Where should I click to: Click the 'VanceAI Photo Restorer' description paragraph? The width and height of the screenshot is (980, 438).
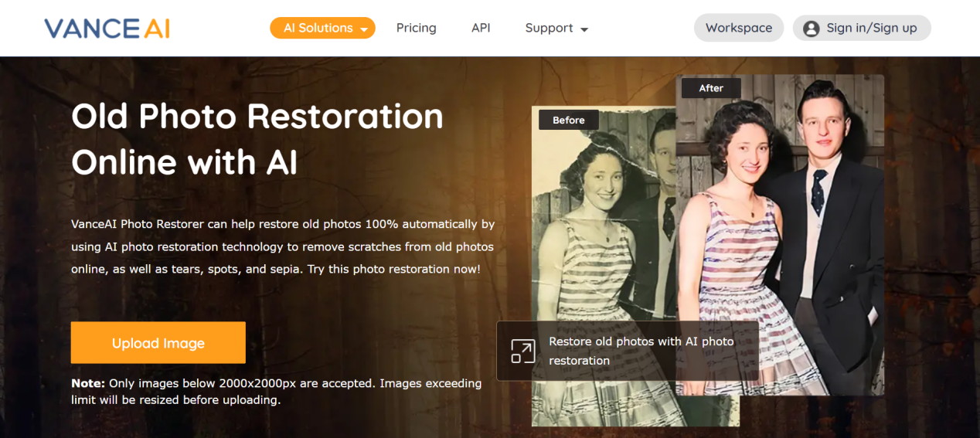283,246
